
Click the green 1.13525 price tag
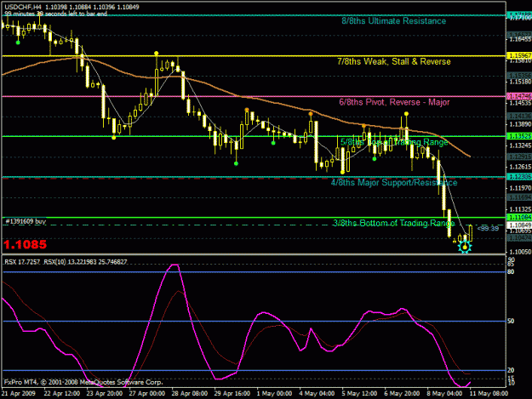tap(519, 136)
